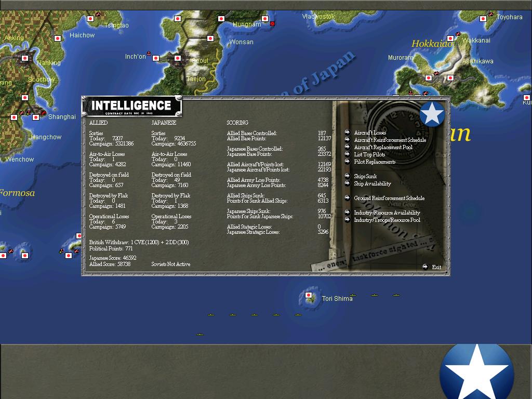Viewport: 532px width, 399px height.
Task: Open Aircraft Reinforcement Schedule
Action: [x=390, y=140]
